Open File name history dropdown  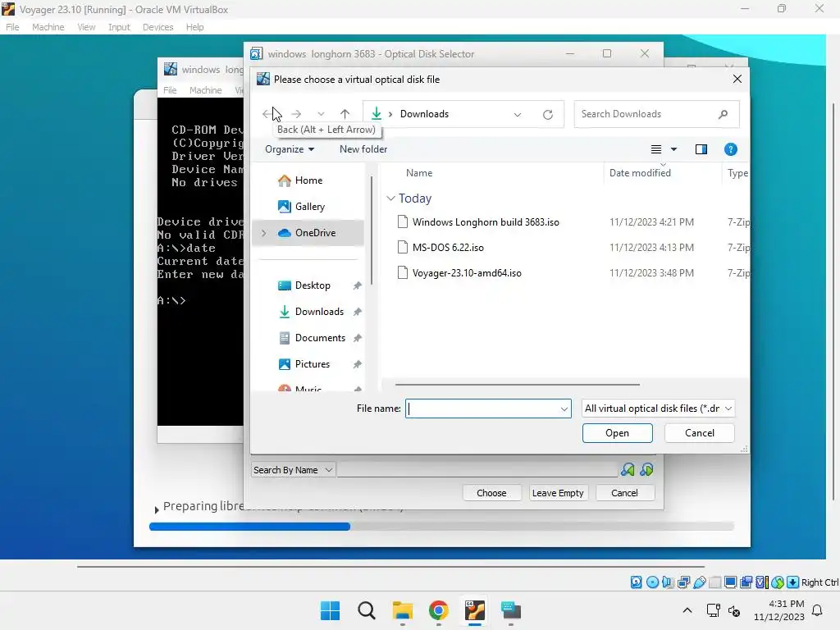[x=564, y=409]
